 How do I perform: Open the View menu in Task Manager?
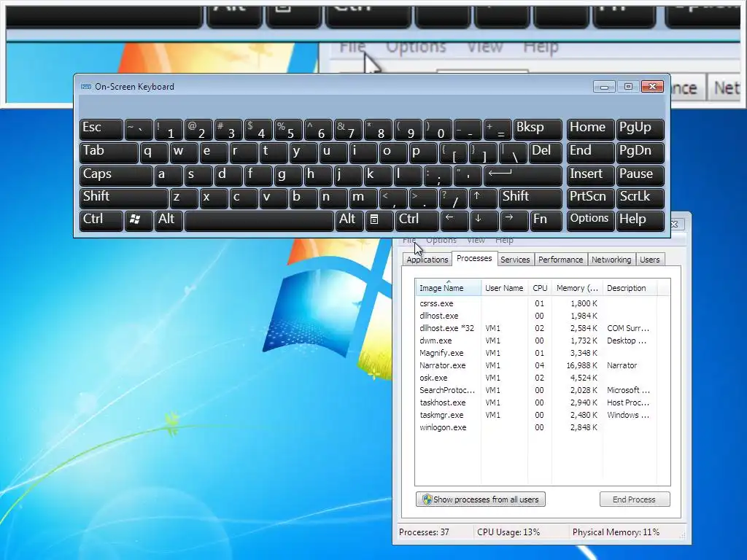click(x=476, y=240)
